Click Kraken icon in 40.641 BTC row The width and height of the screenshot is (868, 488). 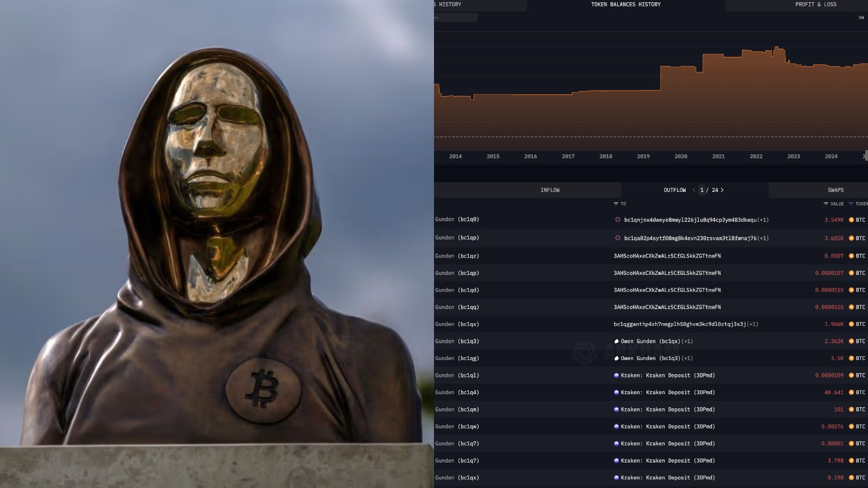pos(616,393)
